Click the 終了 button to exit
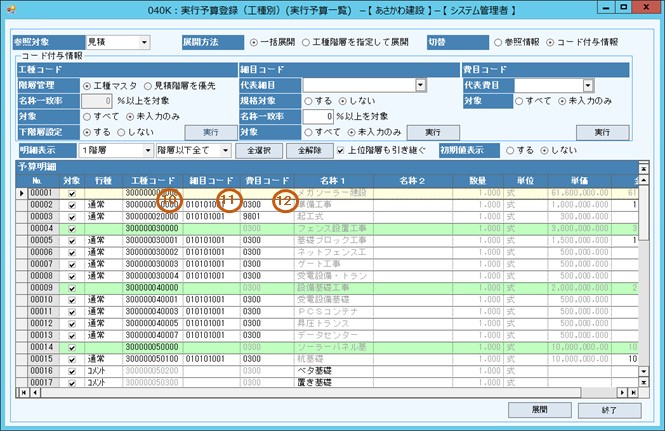The height and width of the screenshot is (431, 665). (609, 411)
